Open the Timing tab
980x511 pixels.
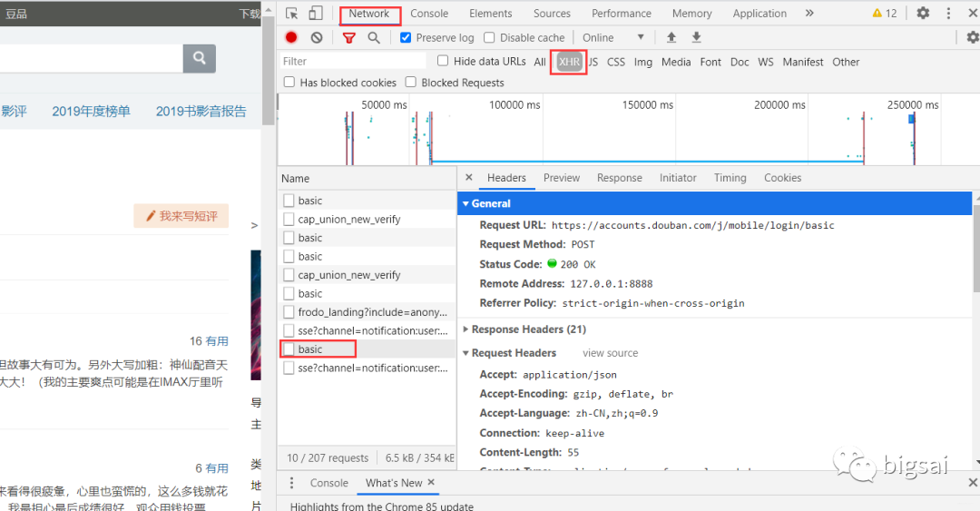(730, 178)
